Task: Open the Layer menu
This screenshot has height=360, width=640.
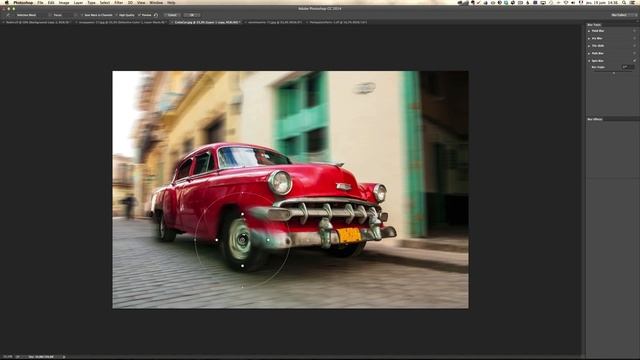Action: coord(78,2)
